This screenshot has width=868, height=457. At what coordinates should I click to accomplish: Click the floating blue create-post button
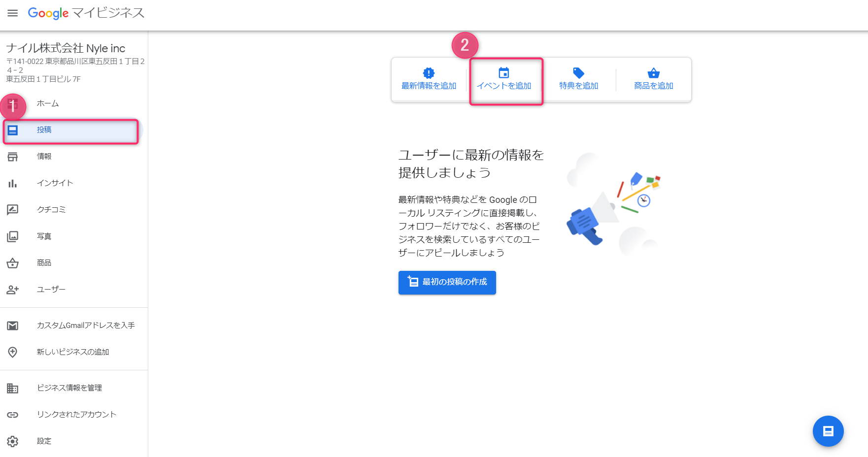click(828, 431)
